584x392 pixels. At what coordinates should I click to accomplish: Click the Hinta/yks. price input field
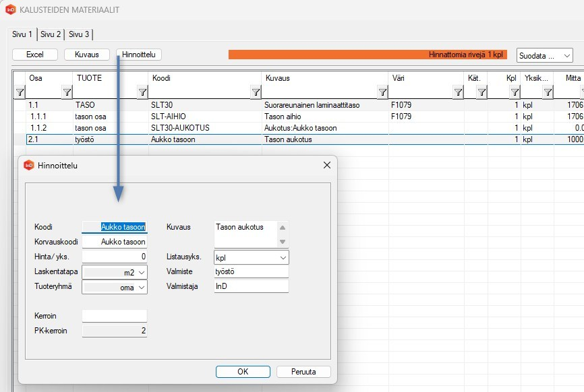coord(114,257)
